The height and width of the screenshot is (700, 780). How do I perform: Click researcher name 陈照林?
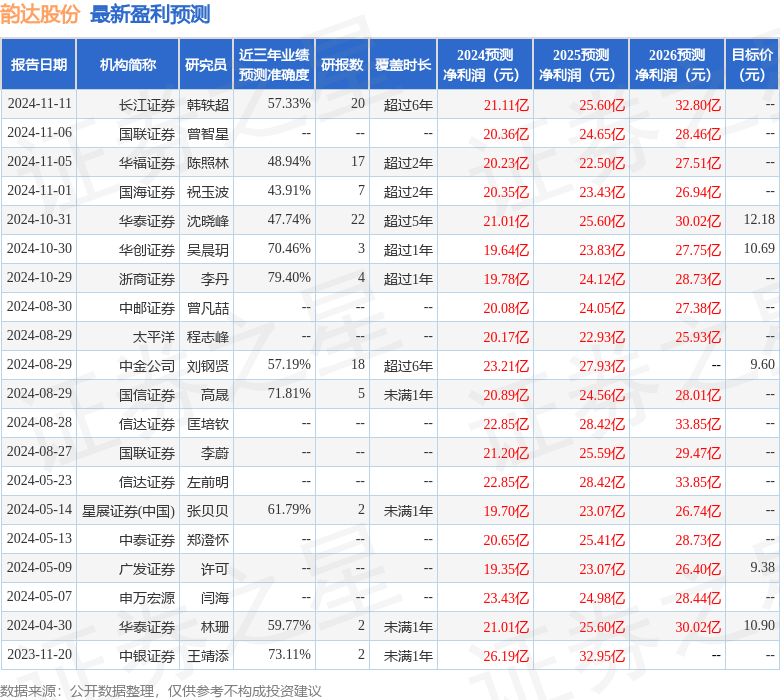point(208,163)
